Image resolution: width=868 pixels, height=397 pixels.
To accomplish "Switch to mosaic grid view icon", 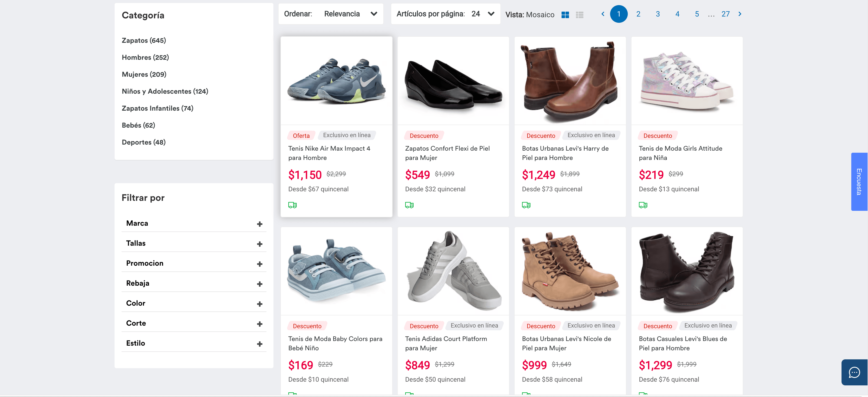I will pos(565,15).
